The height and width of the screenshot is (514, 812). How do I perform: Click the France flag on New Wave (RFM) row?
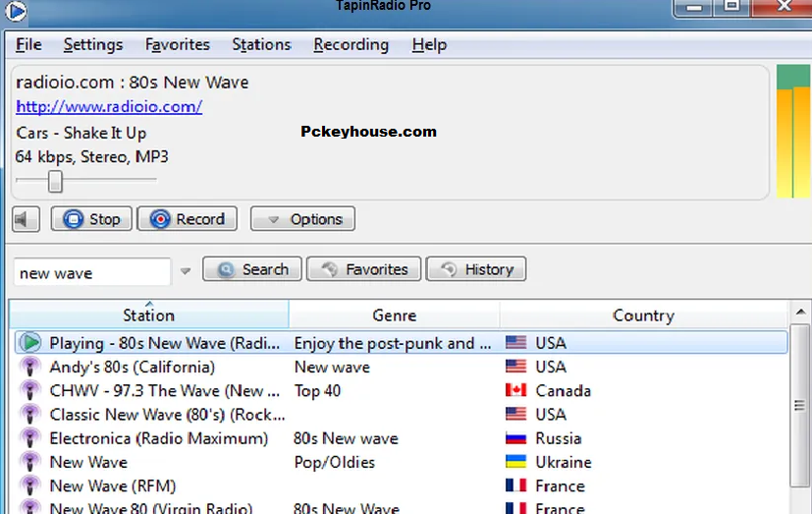coord(515,485)
